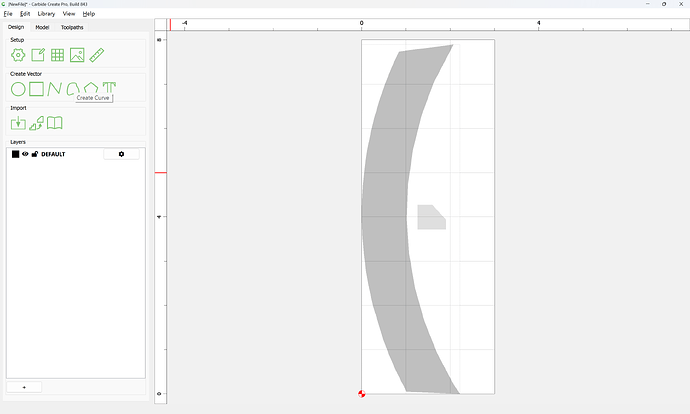Open the Trace Image import icon

[x=37, y=123]
